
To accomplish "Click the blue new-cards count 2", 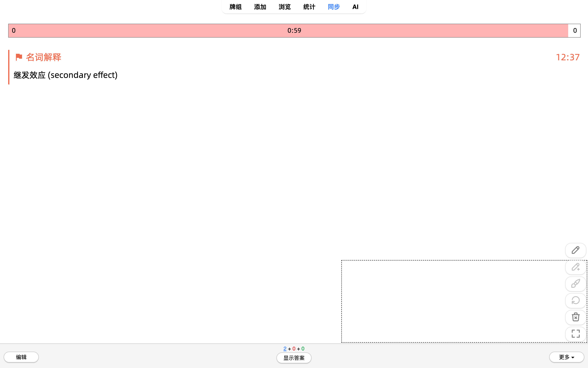I will pyautogui.click(x=285, y=349).
